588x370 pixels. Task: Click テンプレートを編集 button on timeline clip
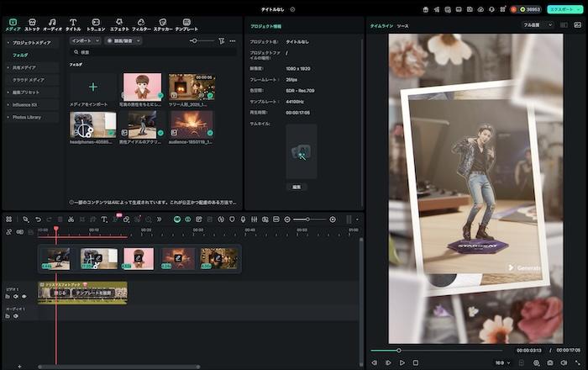tap(92, 293)
